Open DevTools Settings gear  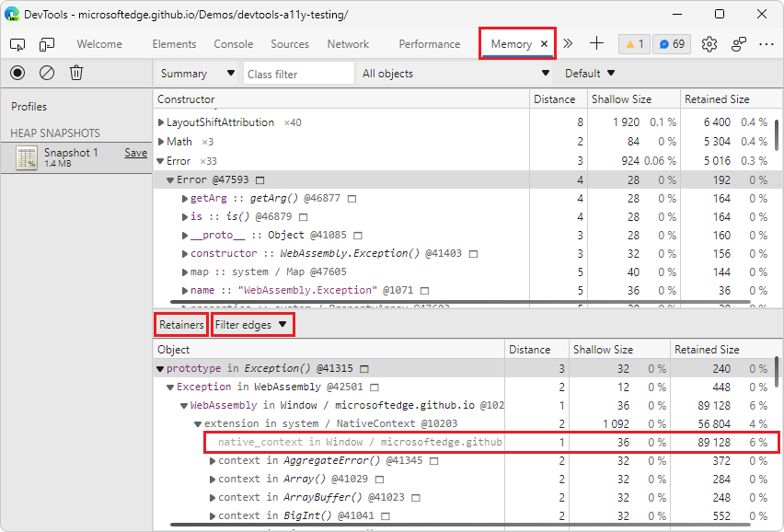click(x=709, y=44)
